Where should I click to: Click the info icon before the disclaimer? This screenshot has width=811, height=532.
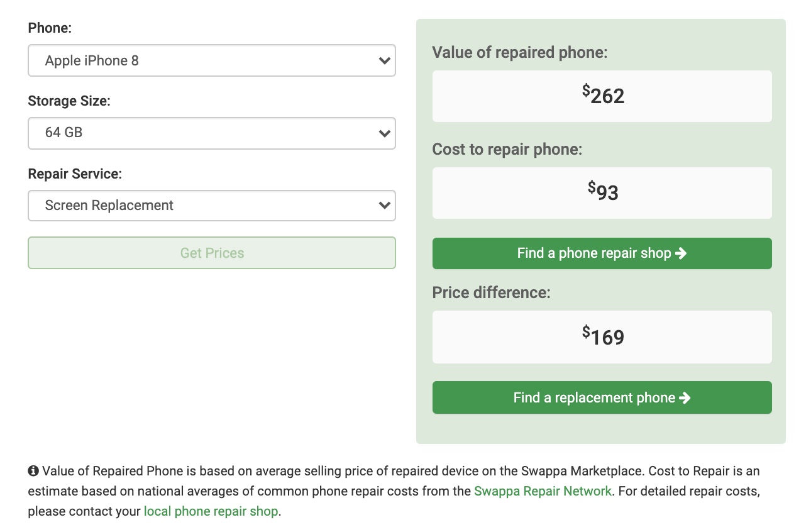pos(33,471)
